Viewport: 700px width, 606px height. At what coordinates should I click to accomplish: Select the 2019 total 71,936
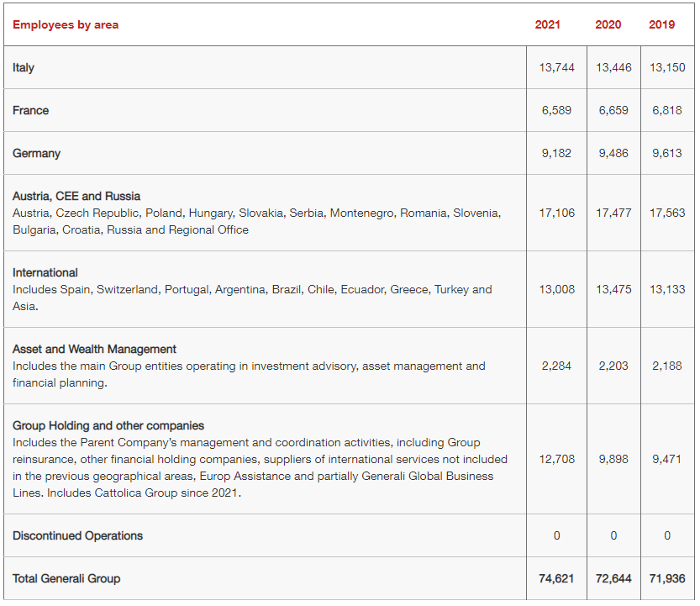667,578
